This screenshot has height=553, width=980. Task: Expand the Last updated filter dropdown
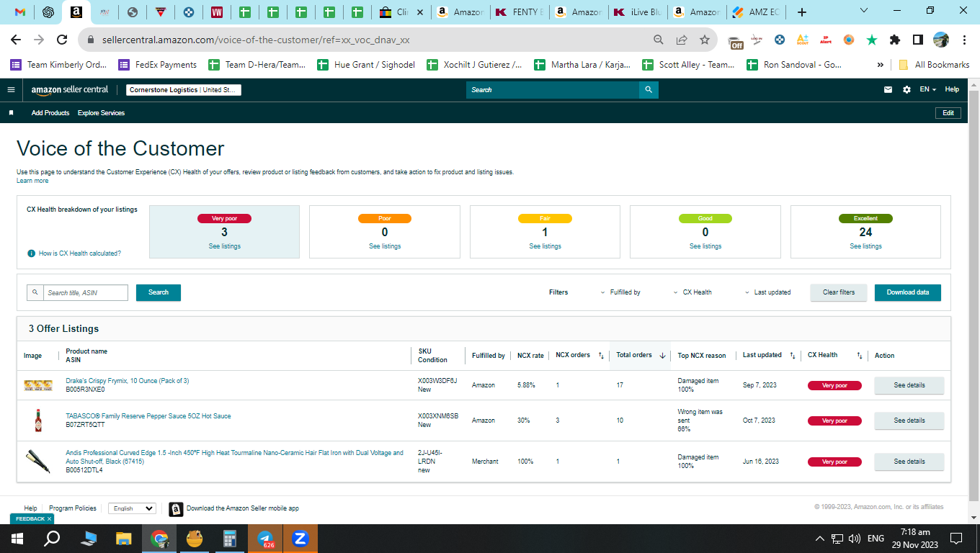tap(768, 292)
